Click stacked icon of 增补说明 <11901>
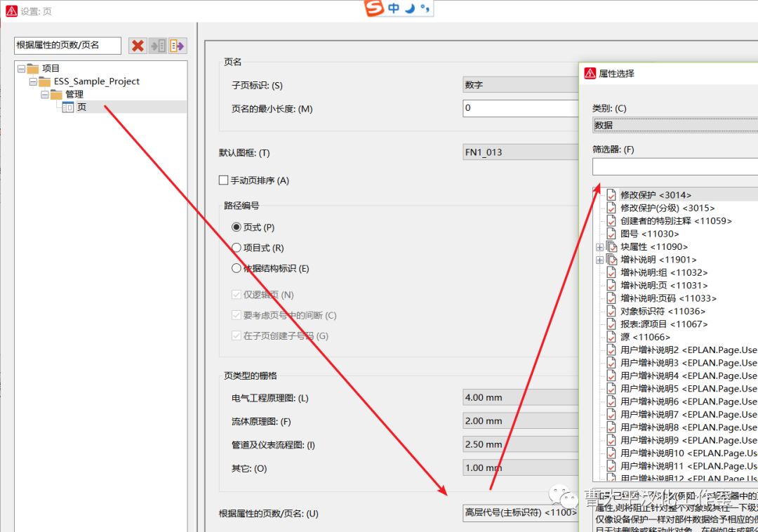 [x=611, y=260]
